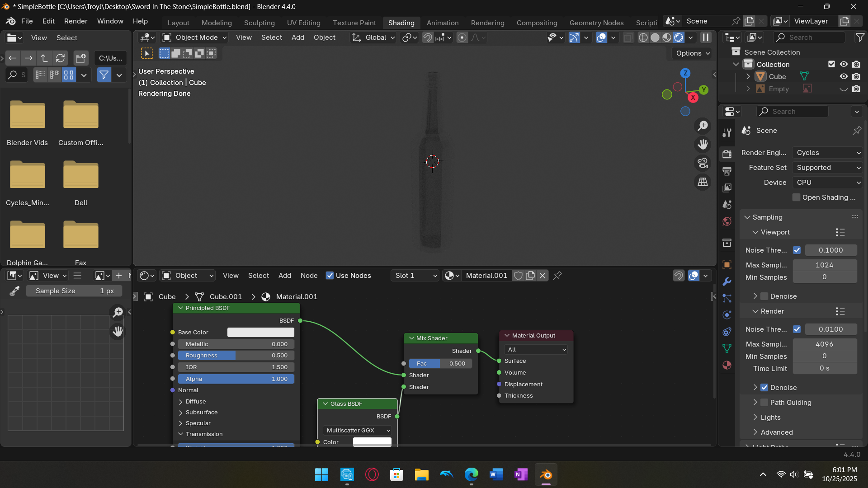Screen dimensions: 868x488
Task: Expand the Advanced panel
Action: [776, 432]
